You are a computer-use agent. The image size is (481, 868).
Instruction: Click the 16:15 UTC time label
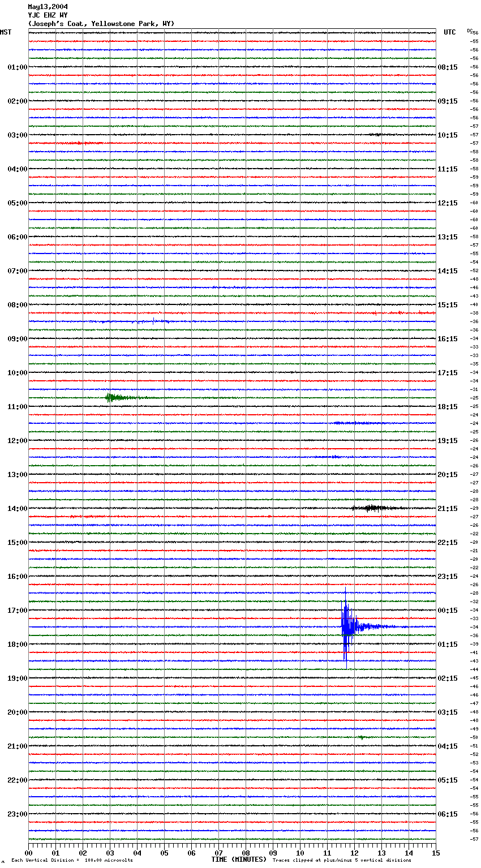[448, 339]
